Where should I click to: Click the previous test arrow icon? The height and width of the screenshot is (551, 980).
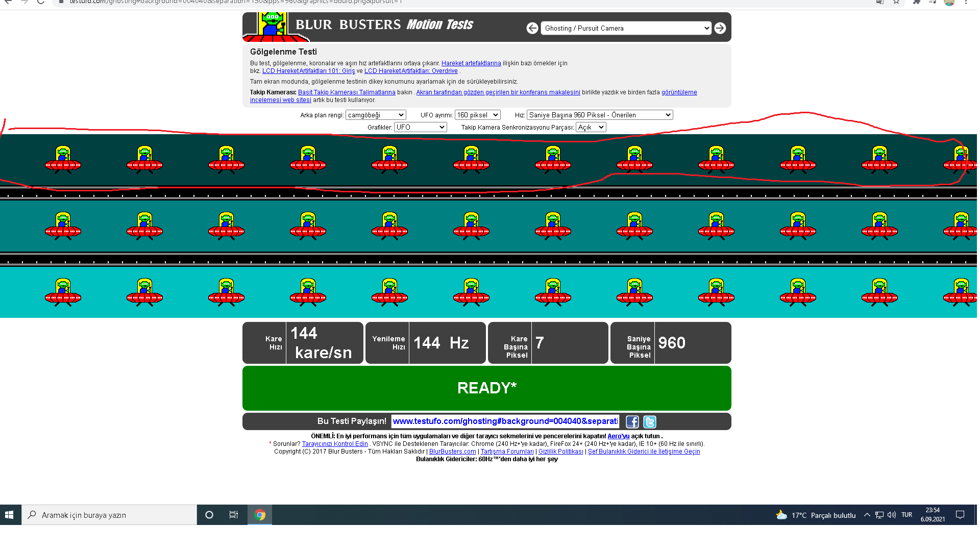(532, 28)
